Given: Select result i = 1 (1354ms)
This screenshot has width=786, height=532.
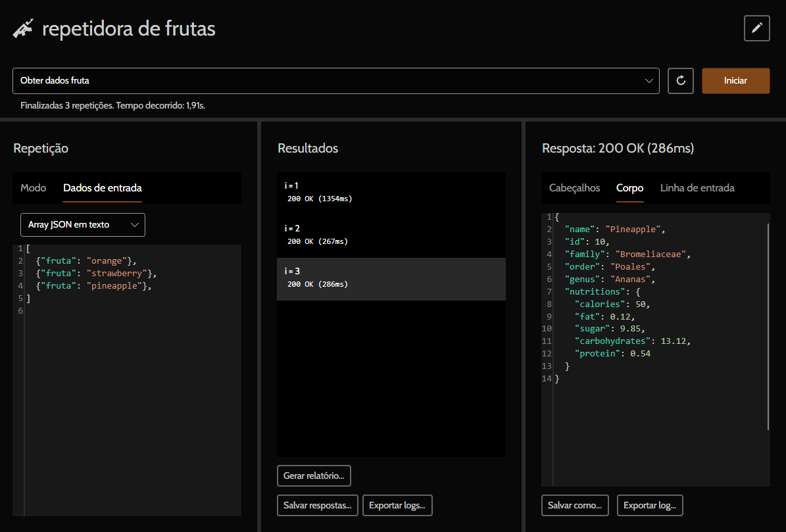Looking at the screenshot, I should 391,192.
